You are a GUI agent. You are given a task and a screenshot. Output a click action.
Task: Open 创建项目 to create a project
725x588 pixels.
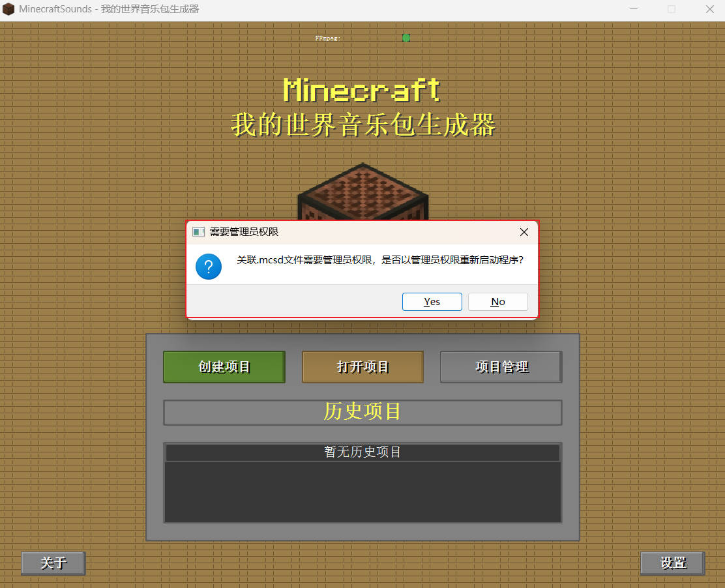[x=224, y=366]
